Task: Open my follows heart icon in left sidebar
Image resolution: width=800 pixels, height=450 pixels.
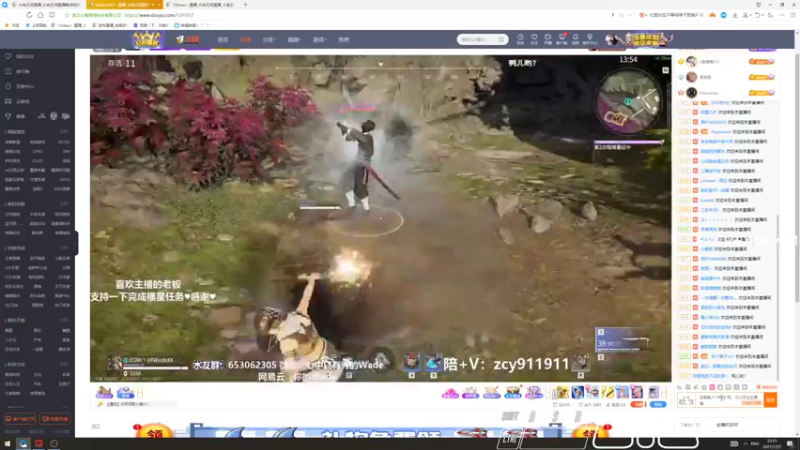Action: 8,56
